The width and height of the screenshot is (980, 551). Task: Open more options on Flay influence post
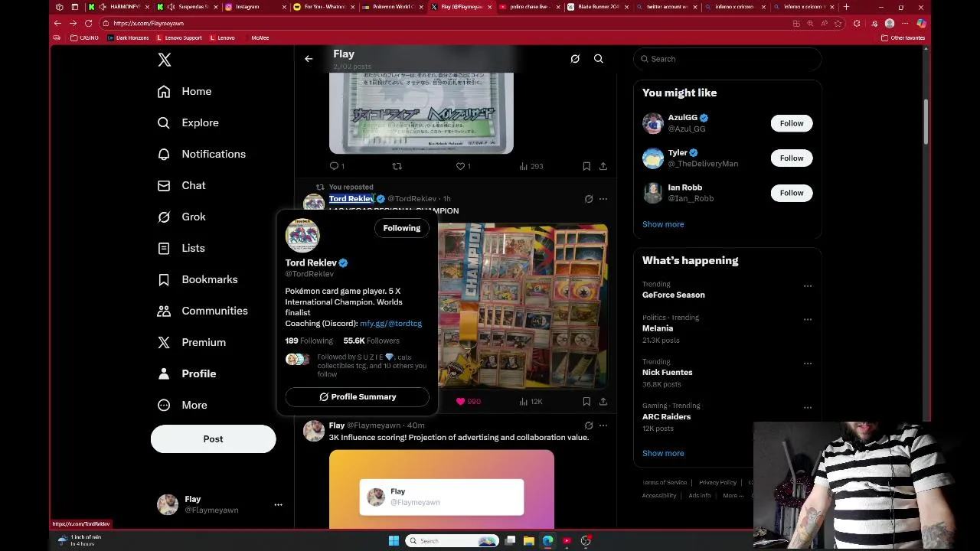pos(603,425)
